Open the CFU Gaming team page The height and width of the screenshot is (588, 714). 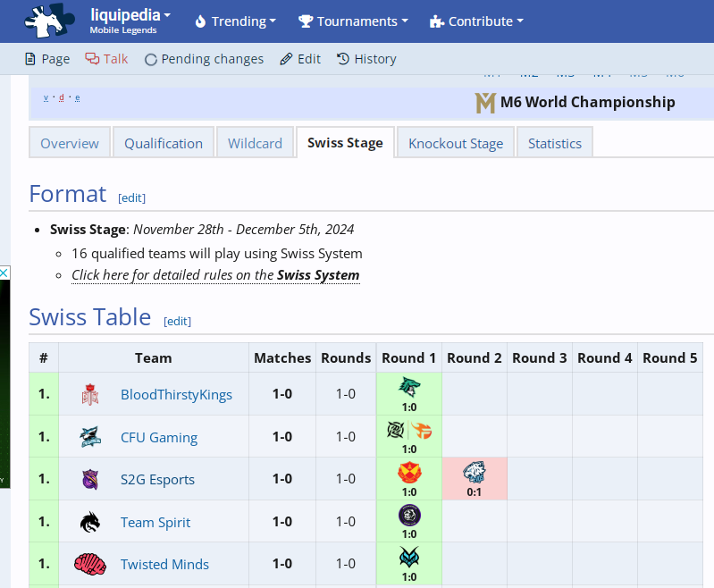tap(159, 437)
